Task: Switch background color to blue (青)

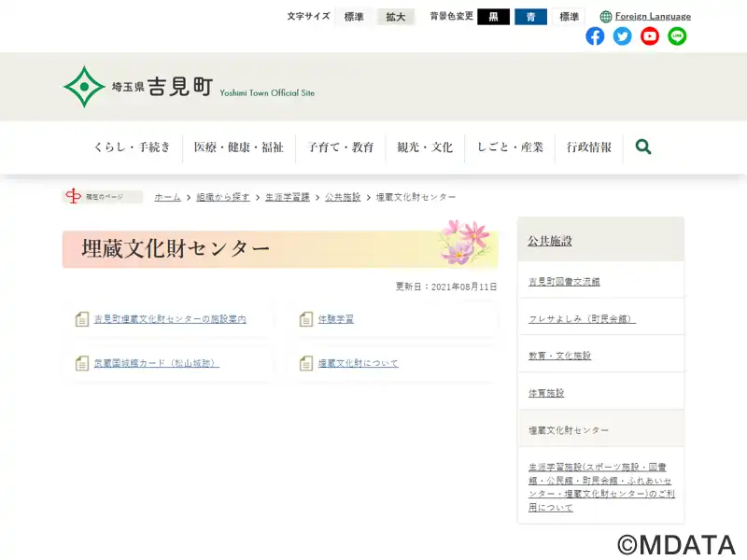Action: (x=530, y=17)
